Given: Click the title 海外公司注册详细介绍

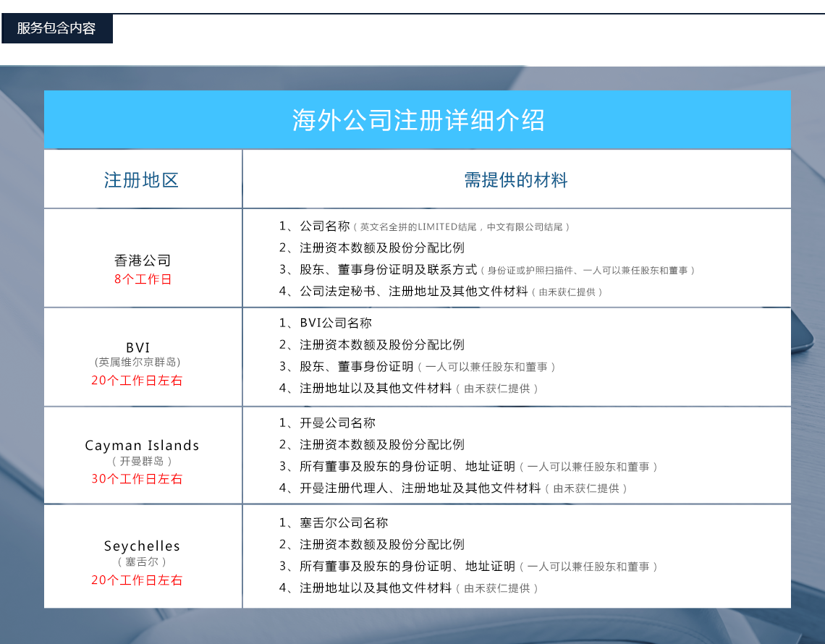Looking at the screenshot, I should 418,121.
